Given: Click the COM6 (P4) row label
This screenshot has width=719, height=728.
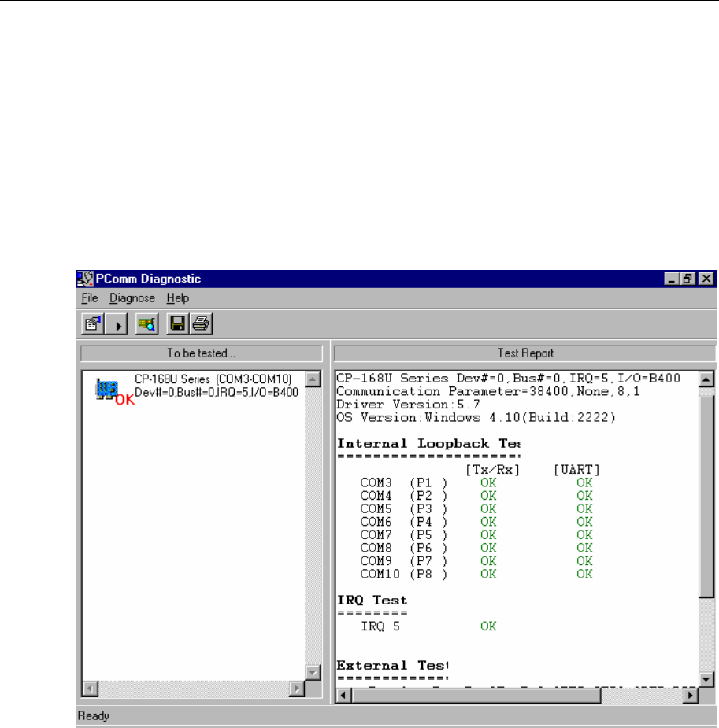Looking at the screenshot, I should 404,522.
